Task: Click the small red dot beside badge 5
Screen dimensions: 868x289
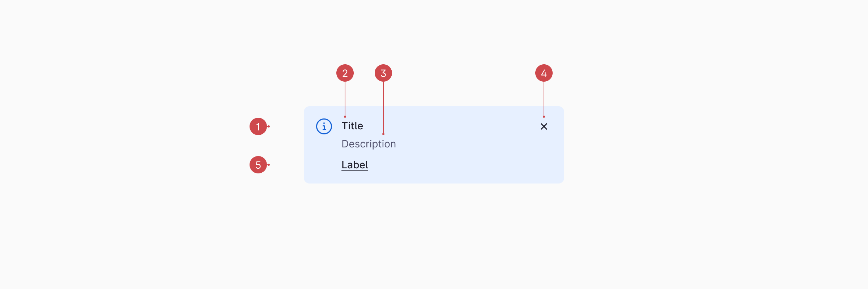Action: [269, 165]
